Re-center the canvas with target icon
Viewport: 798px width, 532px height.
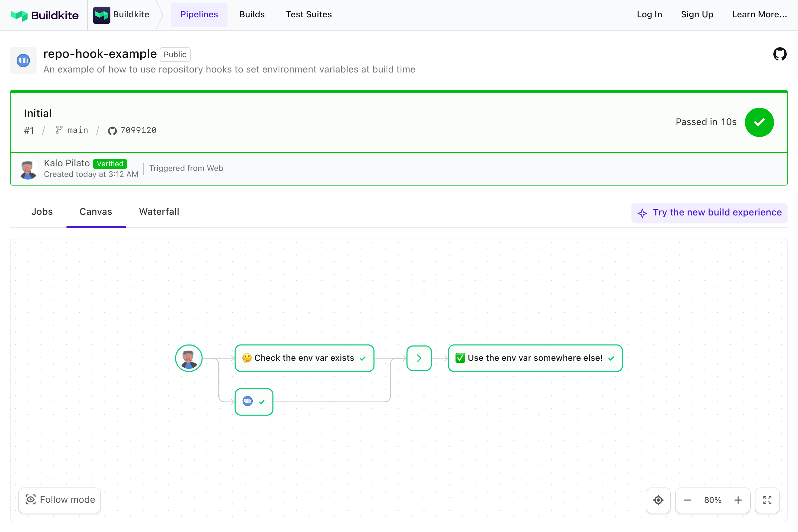[658, 500]
